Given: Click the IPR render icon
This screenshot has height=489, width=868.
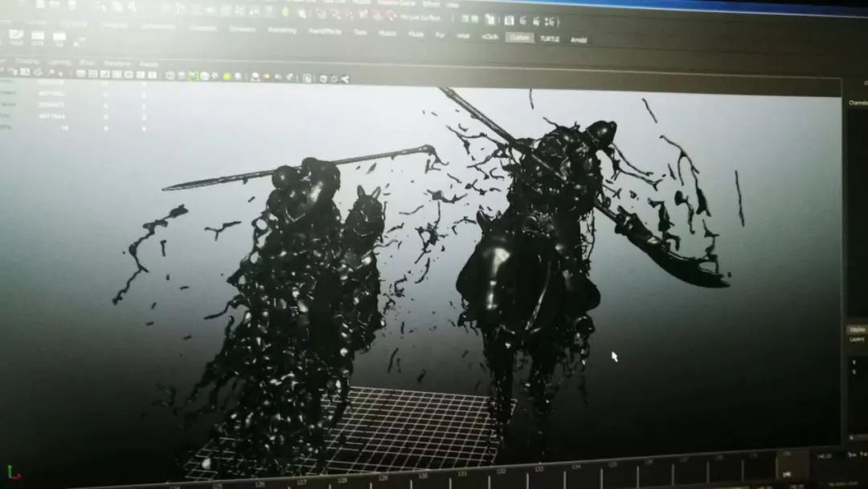Looking at the screenshot, I should coord(536,21).
